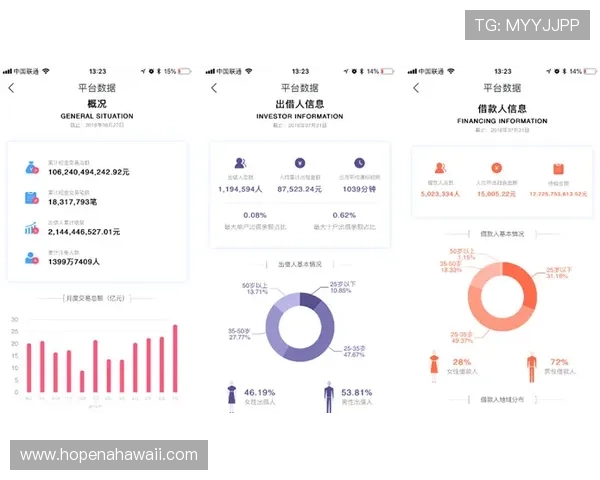Click value 15,005.22元
Screen dimensions: 600x480
[496, 194]
